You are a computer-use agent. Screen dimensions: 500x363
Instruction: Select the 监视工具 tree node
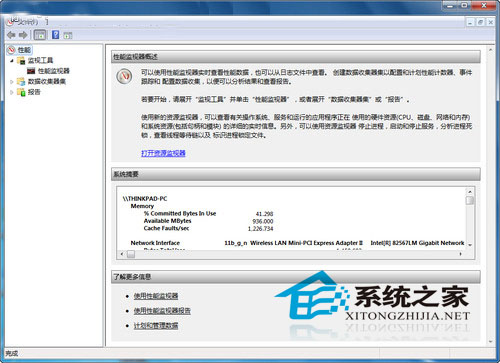40,60
